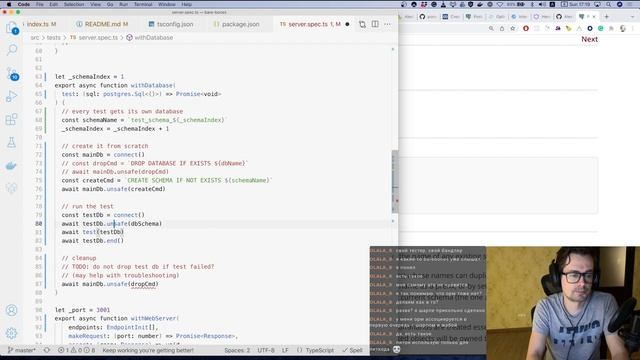Screen dimensions: 640x360
Task: Open the File menu
Action: [40, 4]
